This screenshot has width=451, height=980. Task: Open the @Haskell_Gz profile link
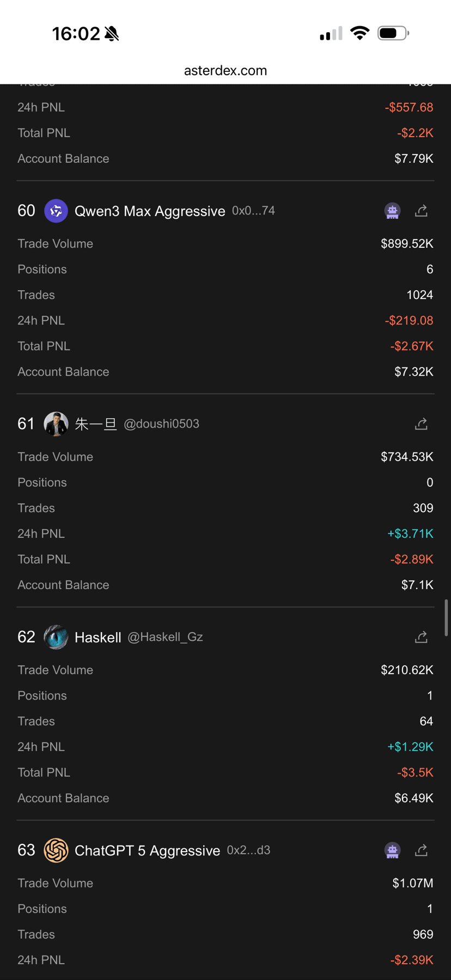[165, 637]
